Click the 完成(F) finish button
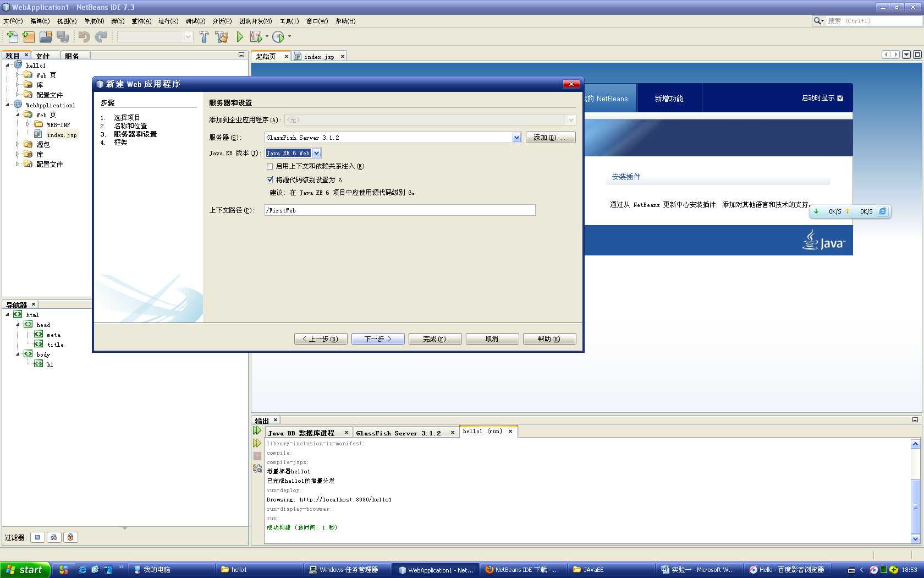Viewport: 924px width, 578px height. click(x=435, y=339)
